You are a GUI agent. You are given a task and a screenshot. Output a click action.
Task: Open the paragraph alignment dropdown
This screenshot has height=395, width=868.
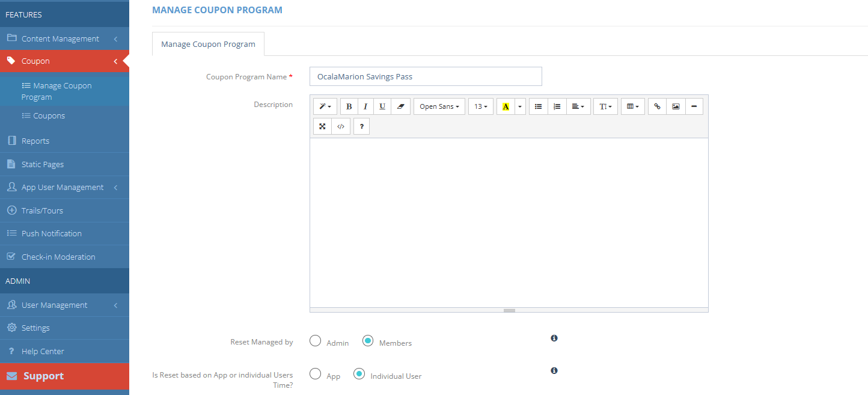578,106
